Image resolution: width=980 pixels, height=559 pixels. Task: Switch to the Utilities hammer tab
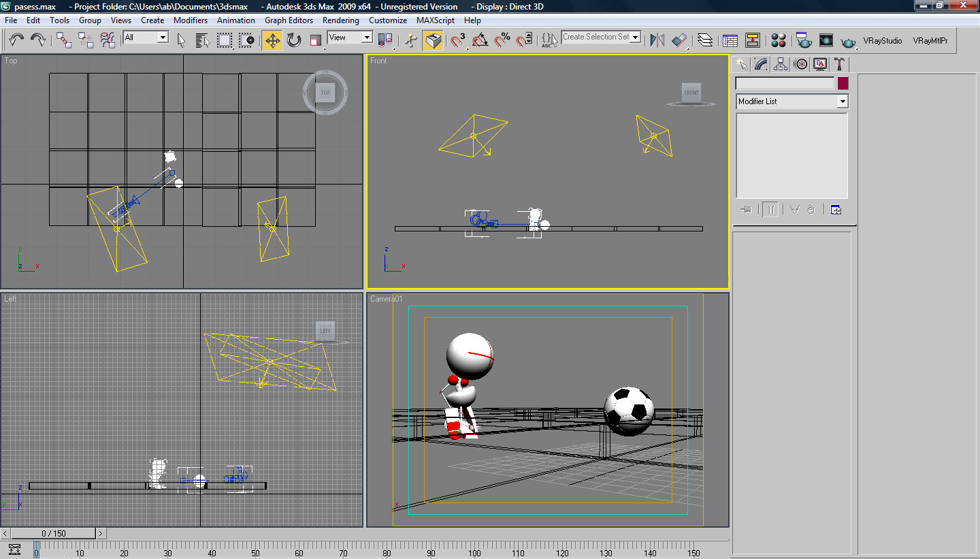coord(840,64)
